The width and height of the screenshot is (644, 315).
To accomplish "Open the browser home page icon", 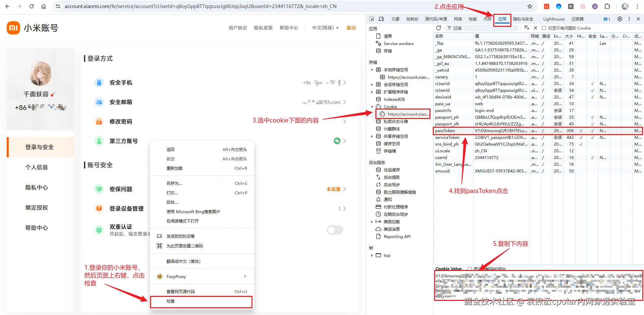I will 44,6.
